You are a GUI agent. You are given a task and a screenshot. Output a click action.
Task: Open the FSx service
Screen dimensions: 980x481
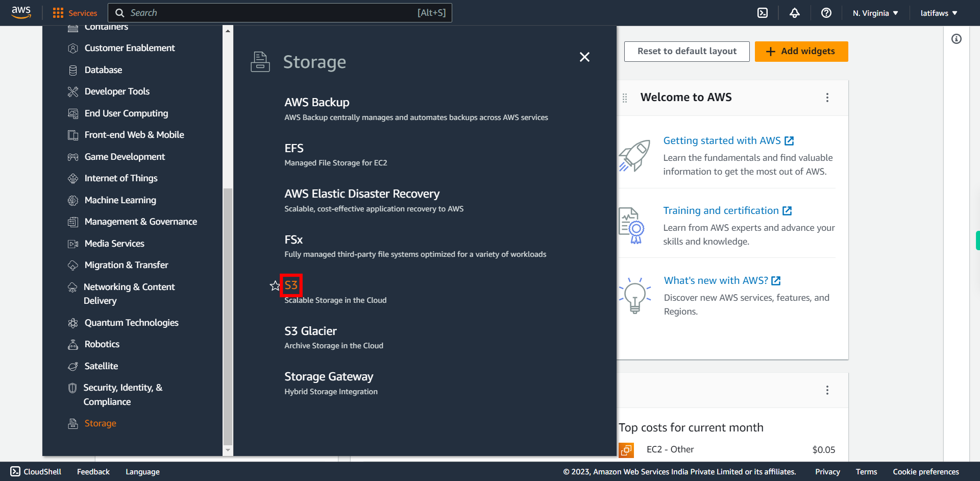click(293, 239)
